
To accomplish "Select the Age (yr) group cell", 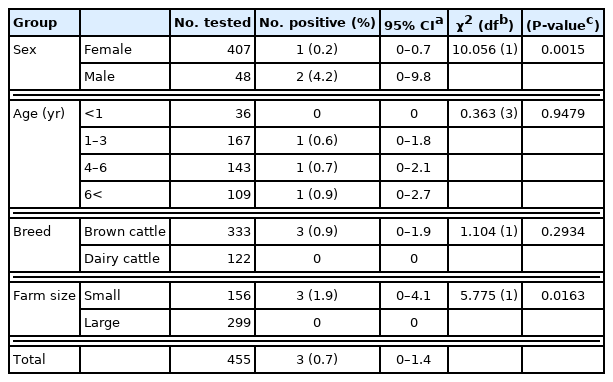I will (45, 154).
